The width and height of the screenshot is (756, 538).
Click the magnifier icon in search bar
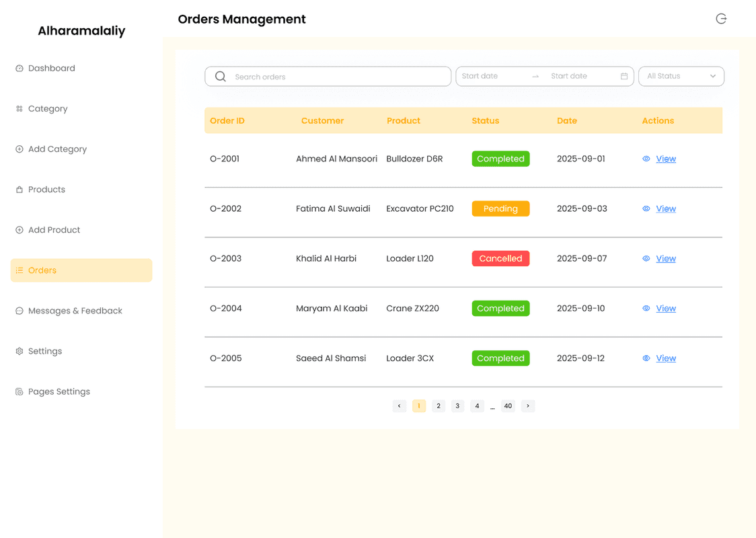[x=221, y=77]
